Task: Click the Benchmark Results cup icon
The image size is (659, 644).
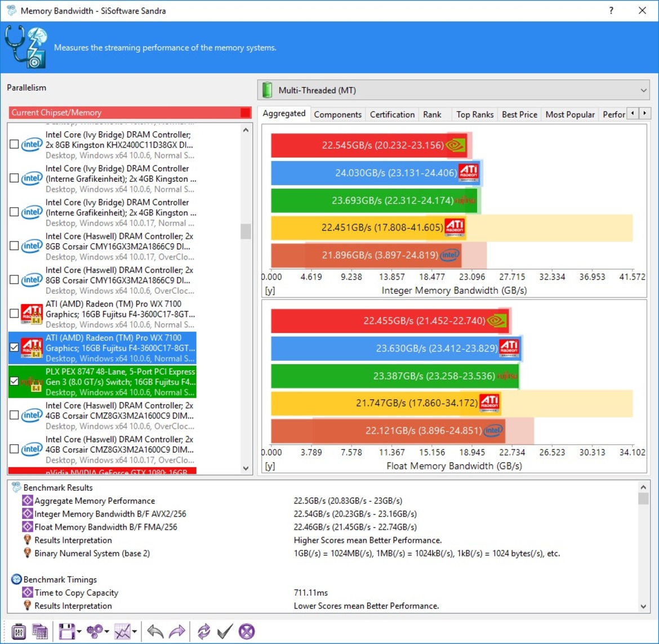Action: 16,488
